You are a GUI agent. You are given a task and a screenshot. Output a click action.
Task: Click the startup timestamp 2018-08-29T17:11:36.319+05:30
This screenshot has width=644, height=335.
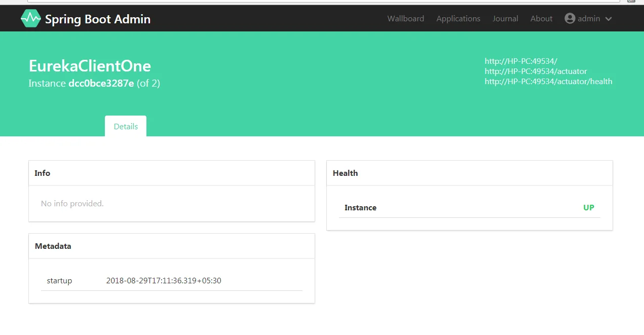(164, 280)
